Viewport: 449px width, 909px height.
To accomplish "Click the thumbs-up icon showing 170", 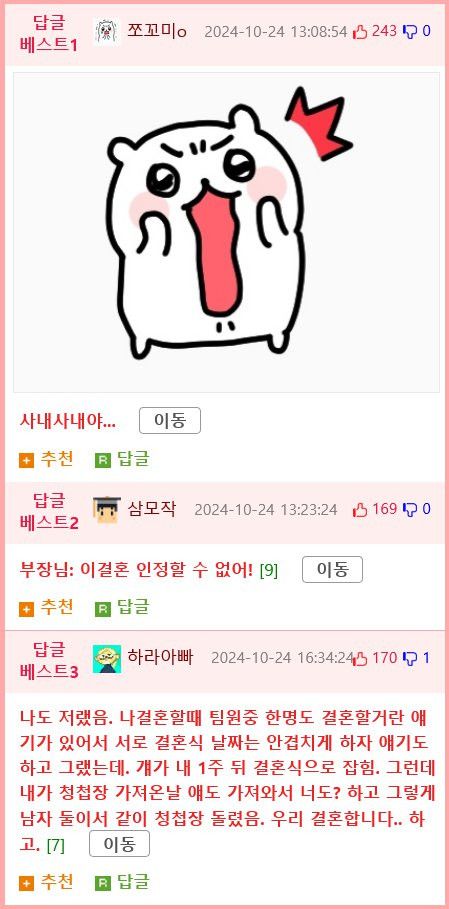I will tap(360, 659).
